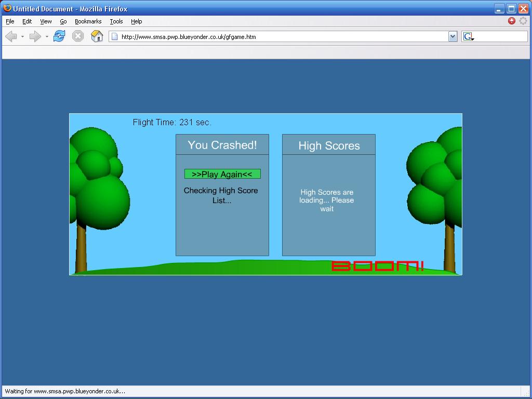
Task: Click the loading throbber icon
Action: click(523, 21)
